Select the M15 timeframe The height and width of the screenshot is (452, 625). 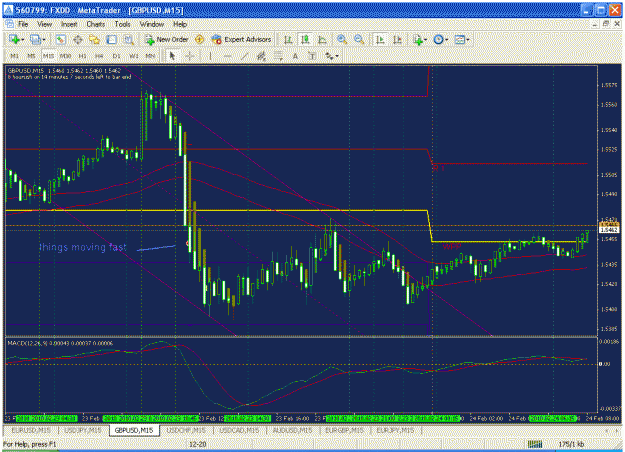48,56
